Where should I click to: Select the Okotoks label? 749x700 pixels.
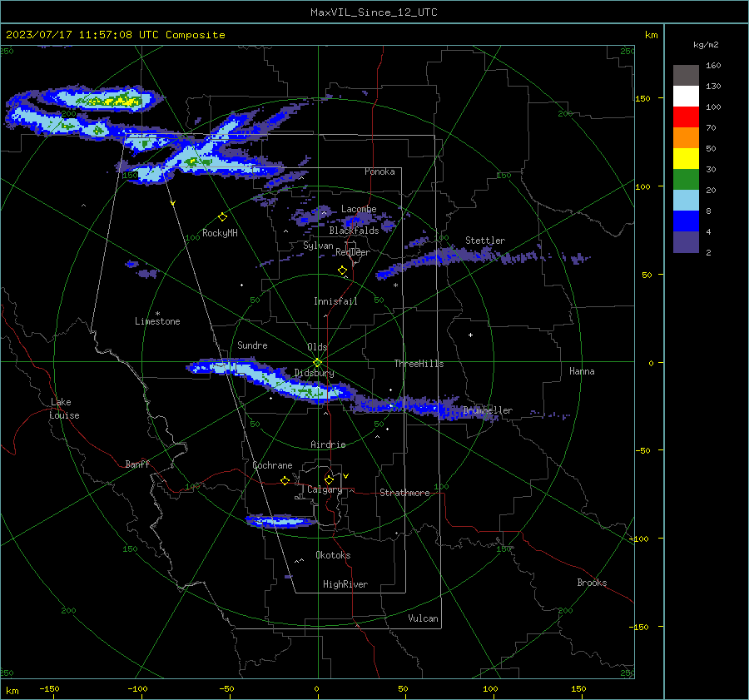coord(333,555)
